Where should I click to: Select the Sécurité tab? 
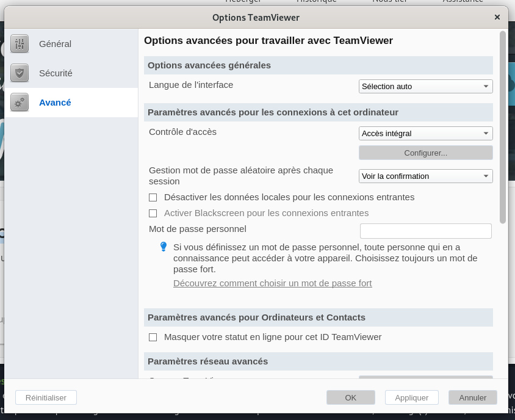pyautogui.click(x=56, y=73)
